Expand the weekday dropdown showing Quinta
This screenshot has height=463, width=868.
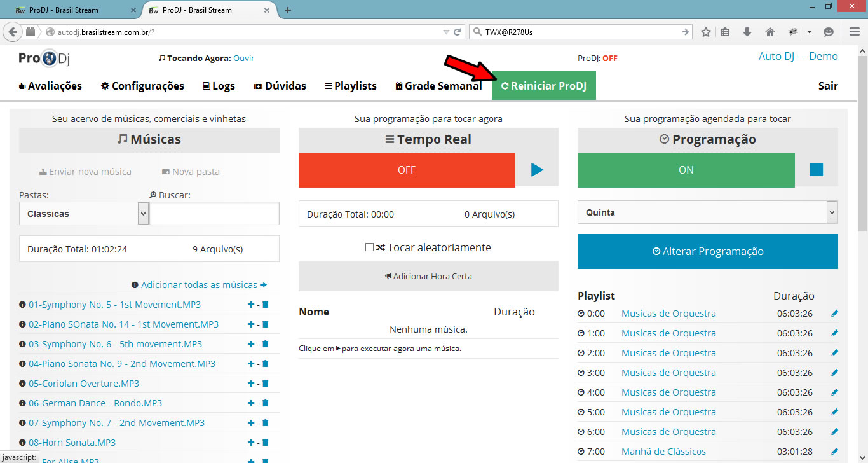[x=707, y=212]
